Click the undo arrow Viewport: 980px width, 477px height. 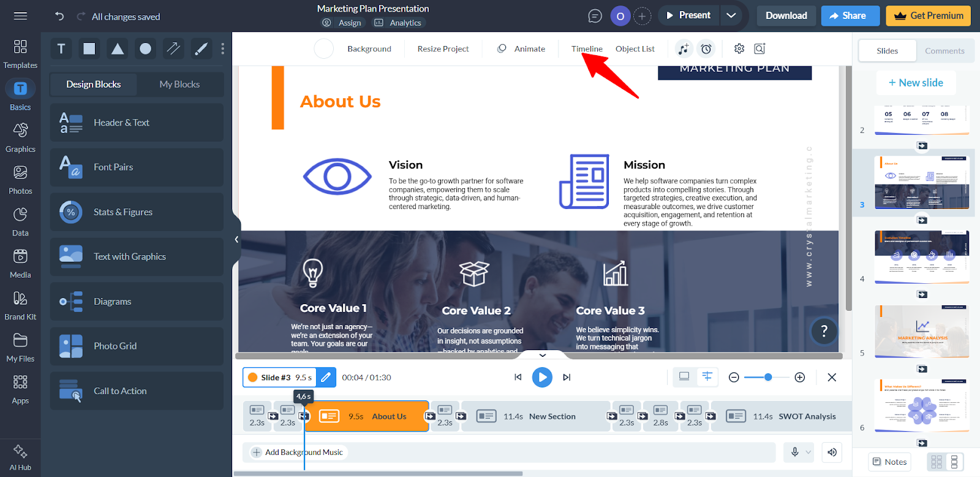click(x=59, y=17)
